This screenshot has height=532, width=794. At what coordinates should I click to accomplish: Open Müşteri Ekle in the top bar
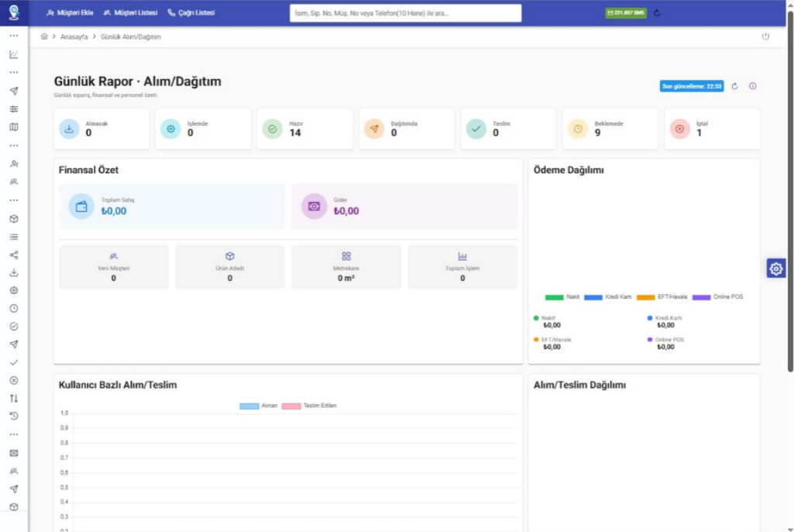tap(70, 13)
